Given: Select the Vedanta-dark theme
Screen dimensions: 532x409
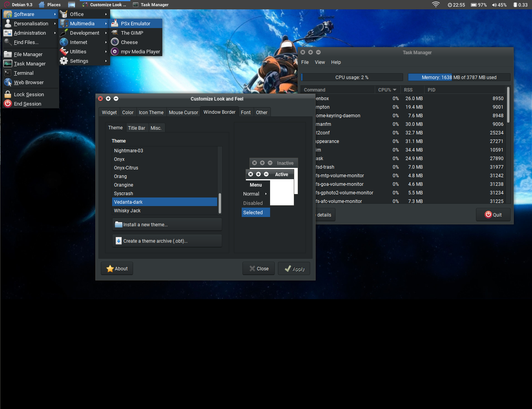Looking at the screenshot, I should 164,202.
